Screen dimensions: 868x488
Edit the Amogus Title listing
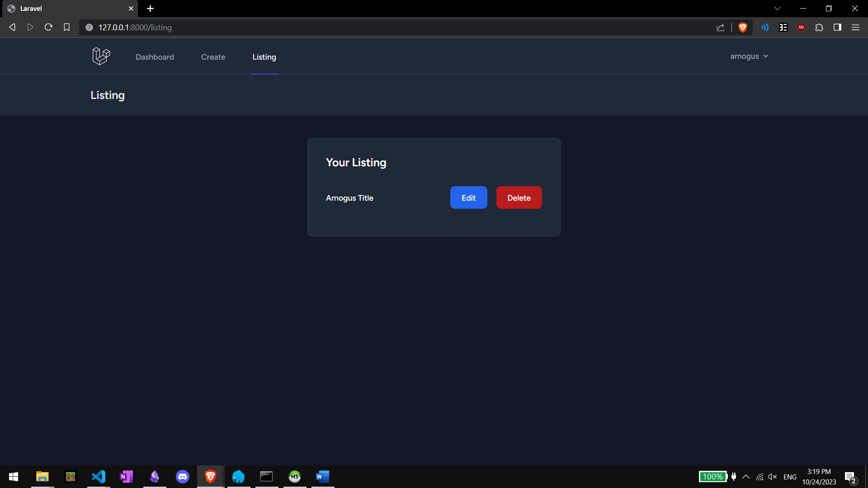(468, 198)
